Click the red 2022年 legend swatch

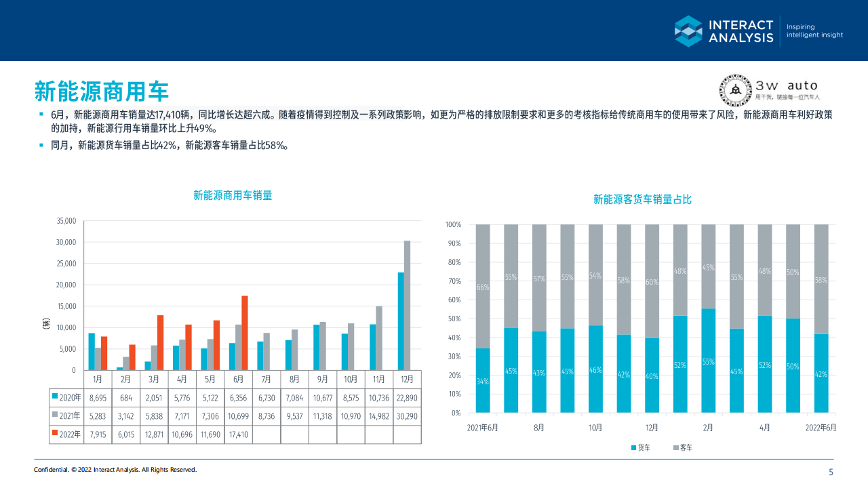click(56, 434)
